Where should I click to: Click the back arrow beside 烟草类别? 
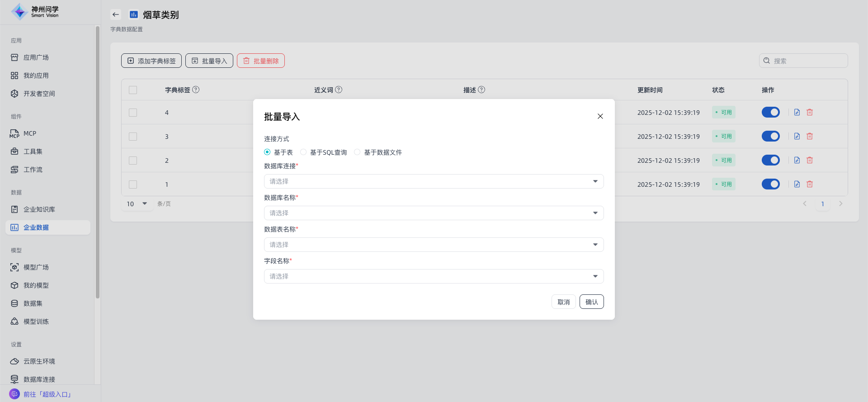116,14
